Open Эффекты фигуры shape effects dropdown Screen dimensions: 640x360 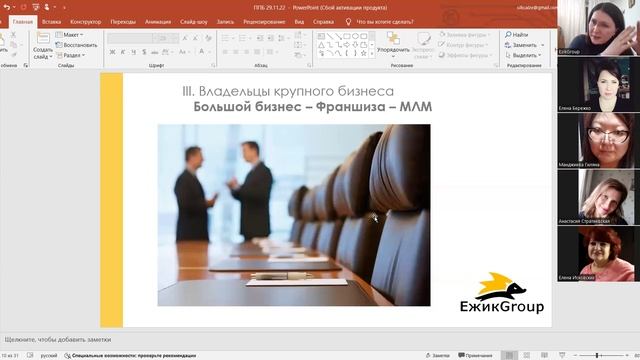466,55
